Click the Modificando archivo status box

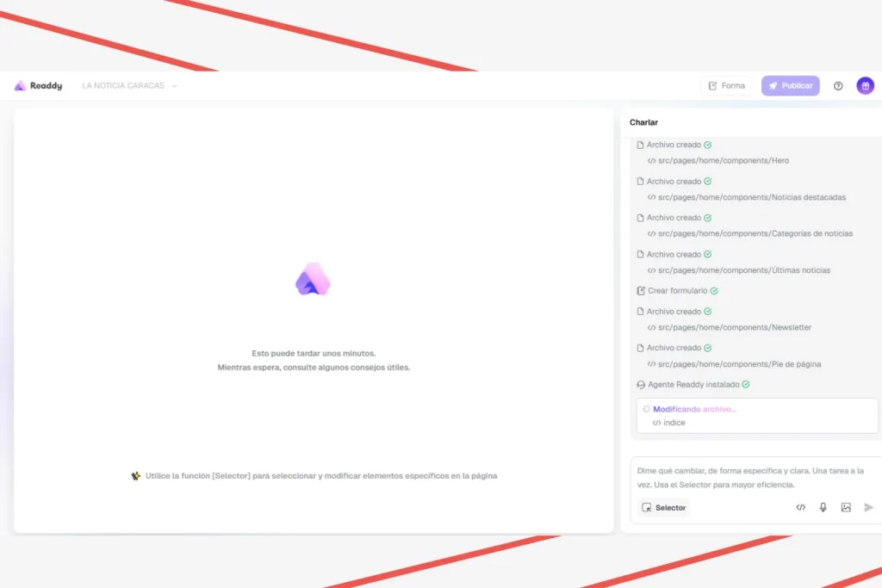(756, 416)
